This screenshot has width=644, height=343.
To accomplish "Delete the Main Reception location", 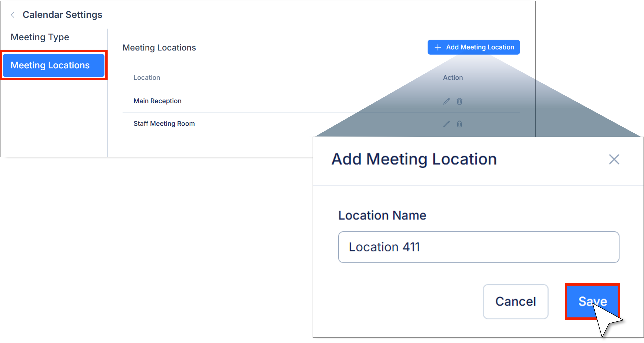I will (x=460, y=101).
